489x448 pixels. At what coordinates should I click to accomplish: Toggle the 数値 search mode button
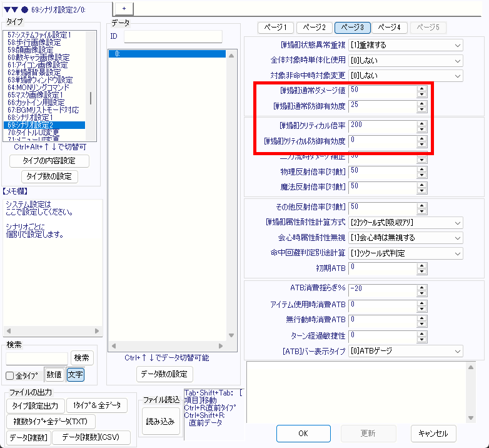(54, 375)
